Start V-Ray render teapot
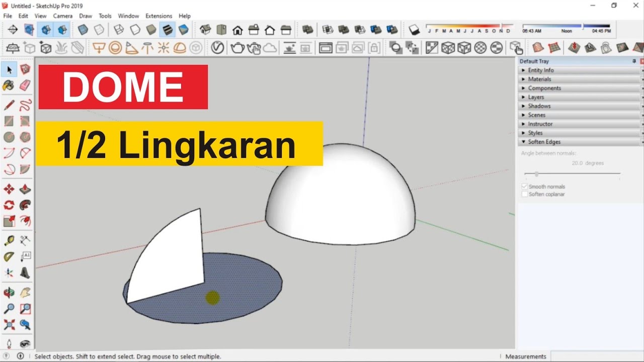644x362 pixels. click(237, 48)
